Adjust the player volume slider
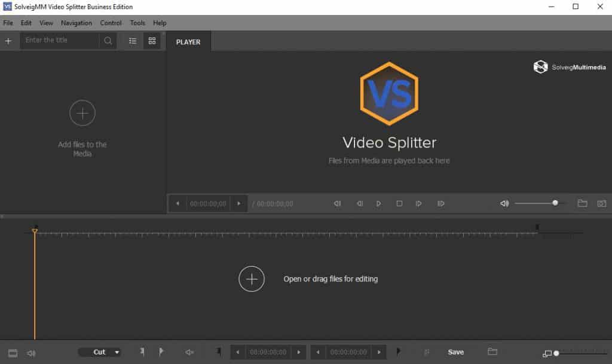This screenshot has height=364, width=612. click(540, 203)
